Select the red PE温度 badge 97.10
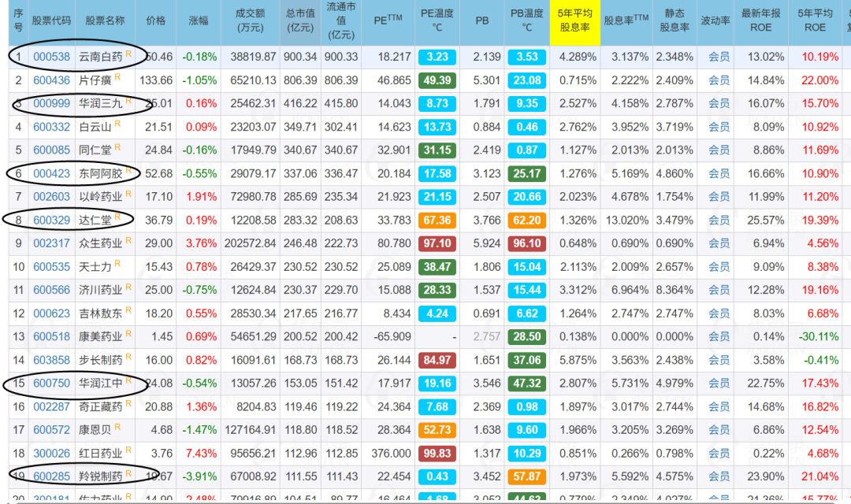 coord(437,243)
